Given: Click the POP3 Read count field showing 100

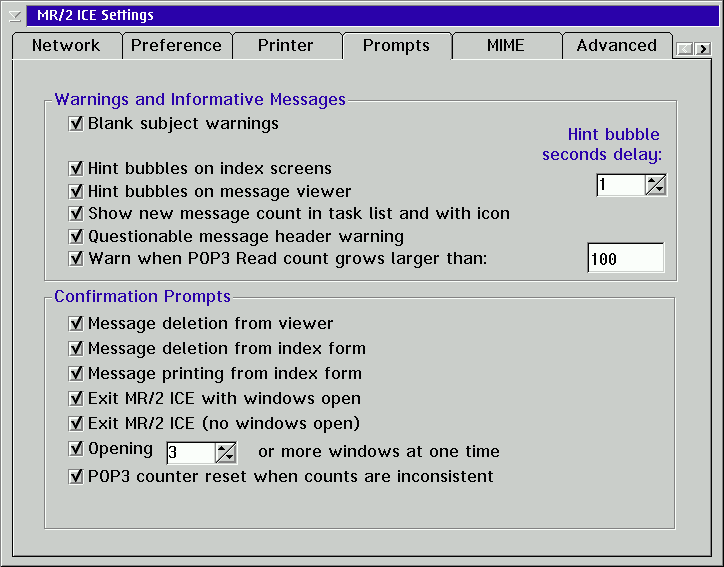Looking at the screenshot, I should [x=626, y=258].
